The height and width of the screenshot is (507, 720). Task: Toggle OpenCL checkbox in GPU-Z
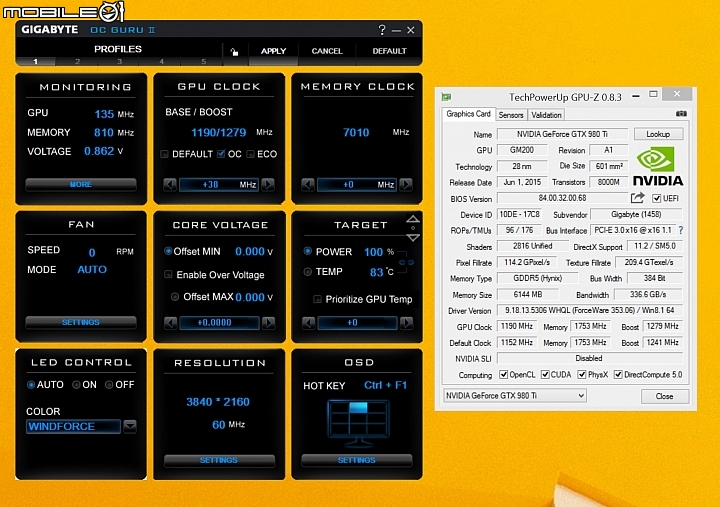503,375
